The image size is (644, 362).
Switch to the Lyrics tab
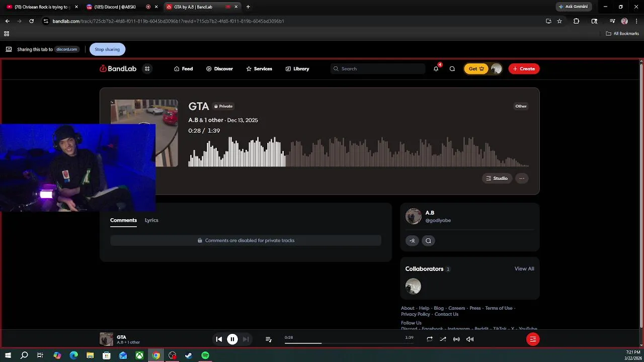click(x=151, y=220)
